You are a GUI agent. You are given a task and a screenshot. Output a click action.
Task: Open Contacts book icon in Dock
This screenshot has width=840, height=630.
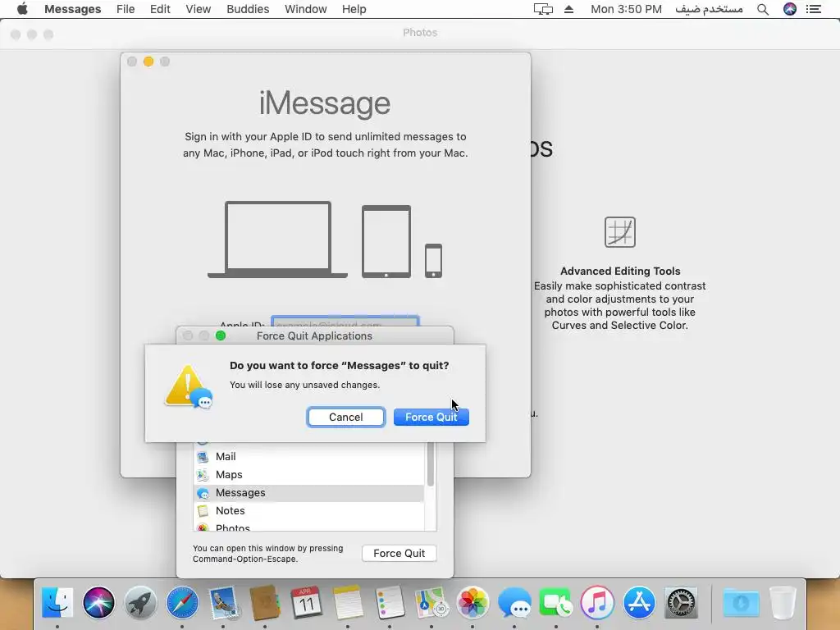click(265, 602)
